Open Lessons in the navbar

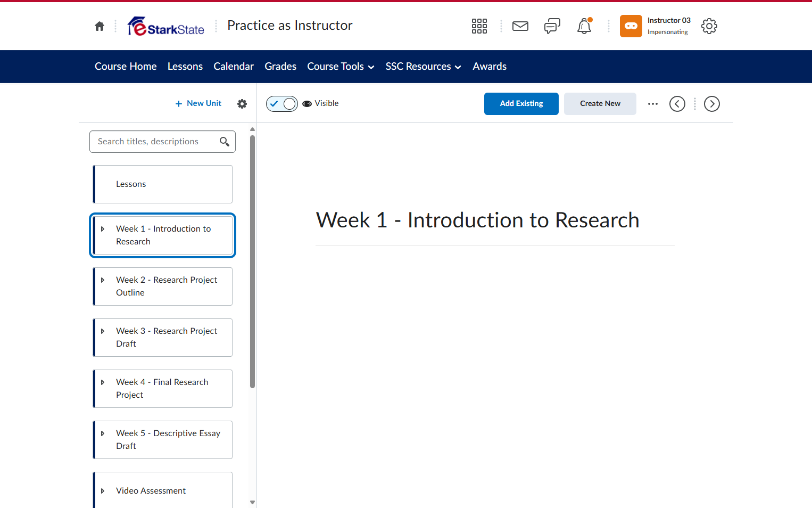[185, 67]
